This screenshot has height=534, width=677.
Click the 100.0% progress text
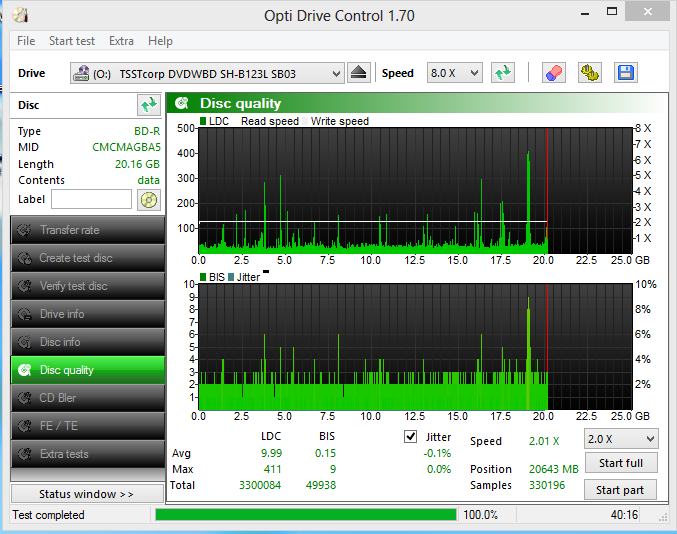tap(481, 515)
